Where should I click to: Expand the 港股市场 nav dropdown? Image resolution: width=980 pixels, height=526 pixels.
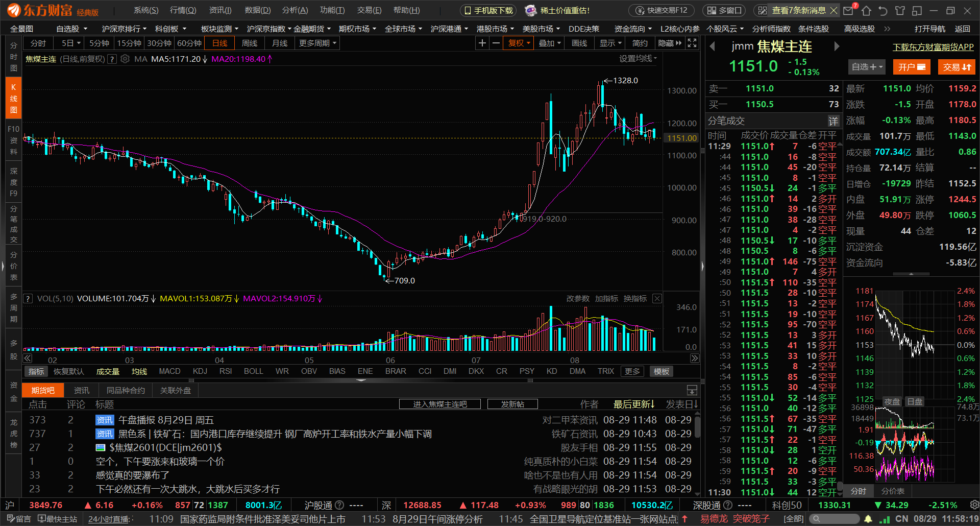tap(495, 29)
